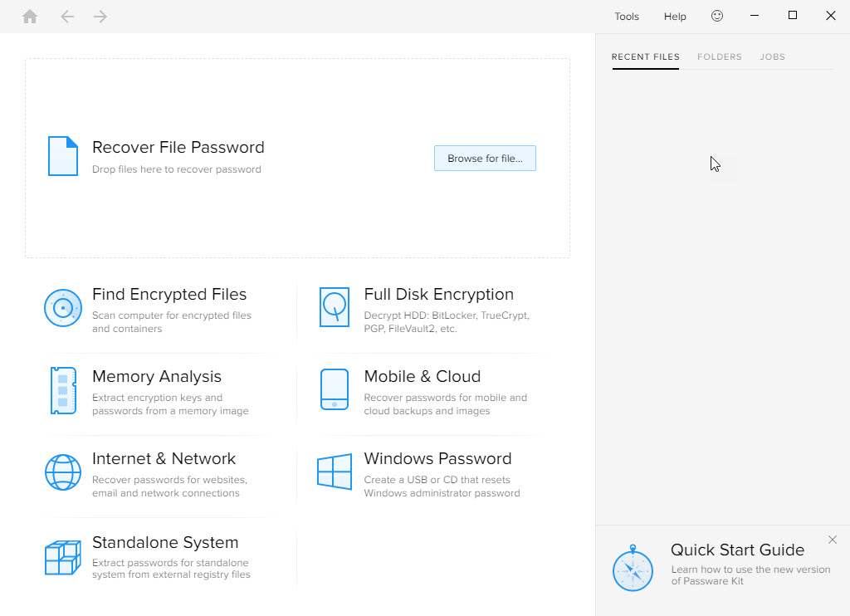Click 'Recover passwords for websites' description
850x616 pixels.
169,486
